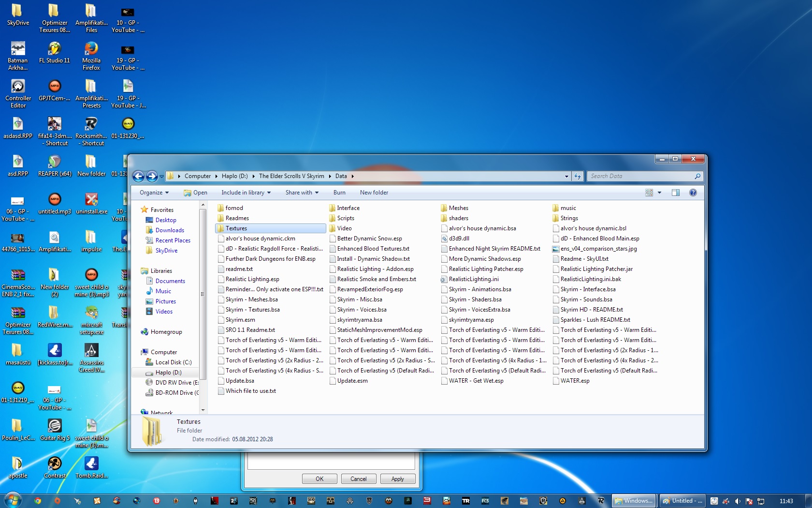
Task: Select the music folder
Action: (x=568, y=208)
